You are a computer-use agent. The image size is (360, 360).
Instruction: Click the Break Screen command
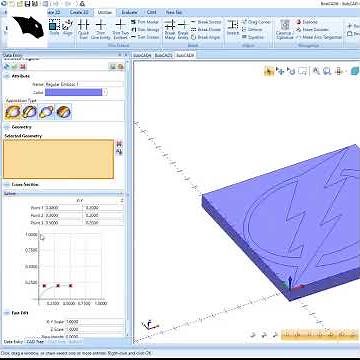pos(206,22)
